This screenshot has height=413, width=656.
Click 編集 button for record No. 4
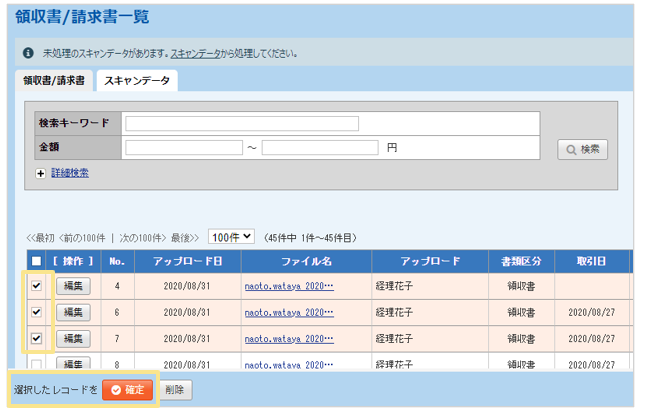point(73,286)
